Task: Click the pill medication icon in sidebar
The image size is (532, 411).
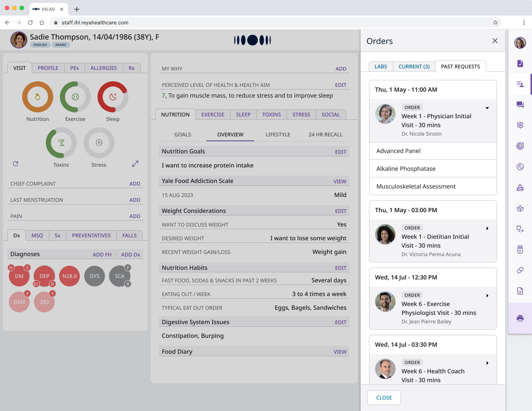Action: tap(520, 270)
